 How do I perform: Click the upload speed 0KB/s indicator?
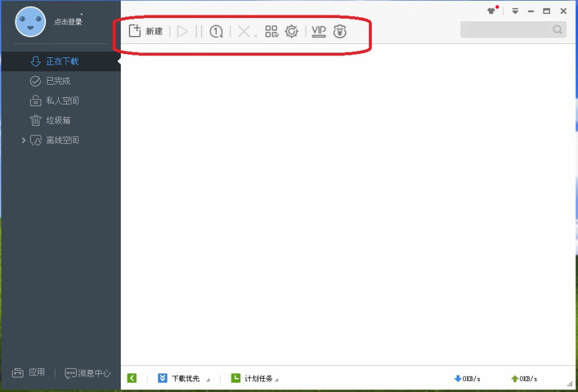coord(524,379)
